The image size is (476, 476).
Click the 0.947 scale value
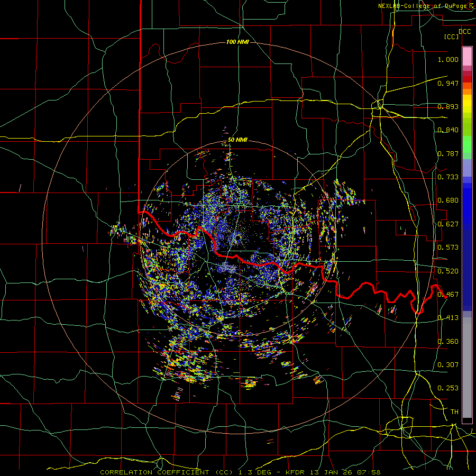point(448,83)
